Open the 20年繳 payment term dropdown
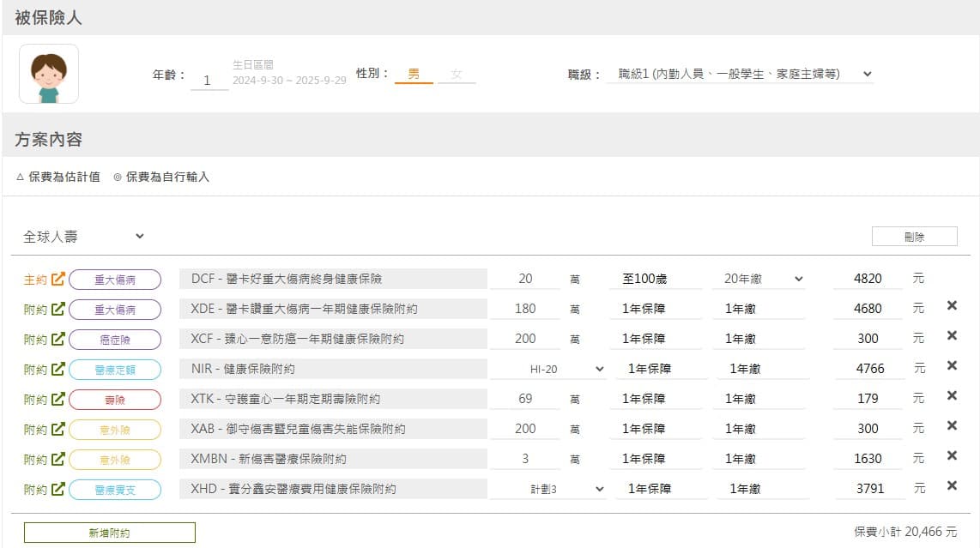 [x=758, y=279]
